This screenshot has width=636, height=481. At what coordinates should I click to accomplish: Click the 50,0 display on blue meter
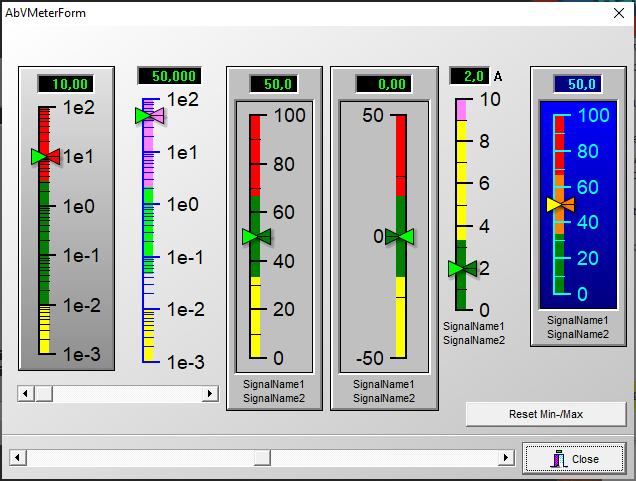pyautogui.click(x=578, y=84)
